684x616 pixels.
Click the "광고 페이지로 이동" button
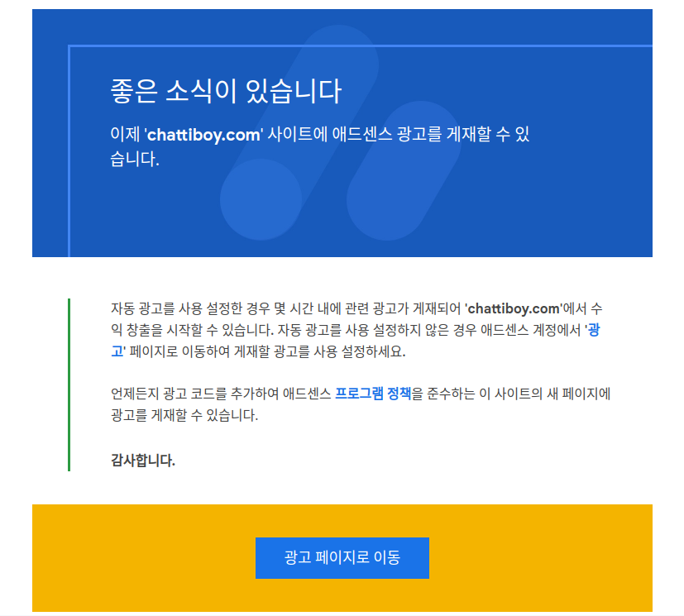(x=342, y=558)
